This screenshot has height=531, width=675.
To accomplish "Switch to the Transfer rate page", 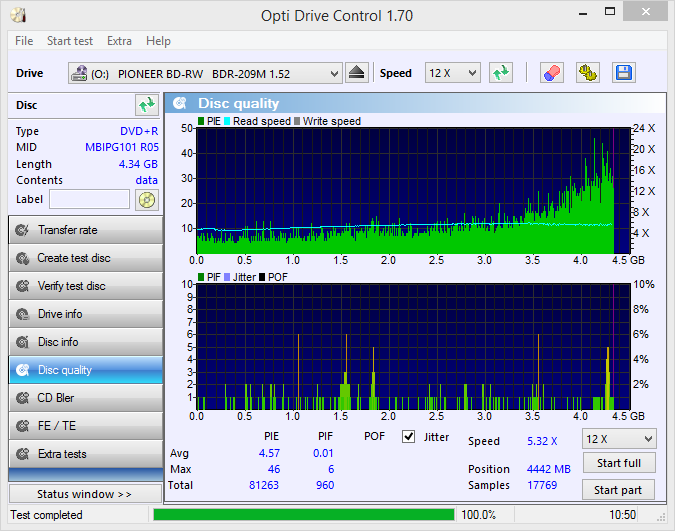I will [85, 230].
